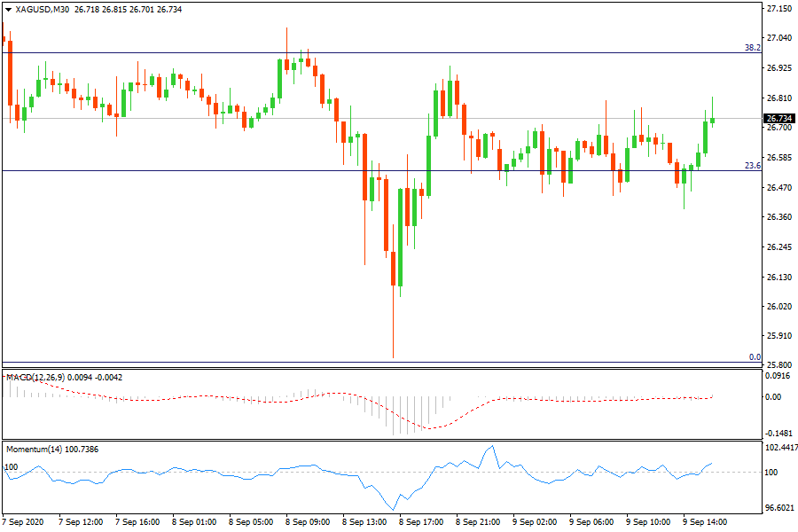Click the 27.150 price axis label
Screen dimensions: 798x532
point(778,9)
